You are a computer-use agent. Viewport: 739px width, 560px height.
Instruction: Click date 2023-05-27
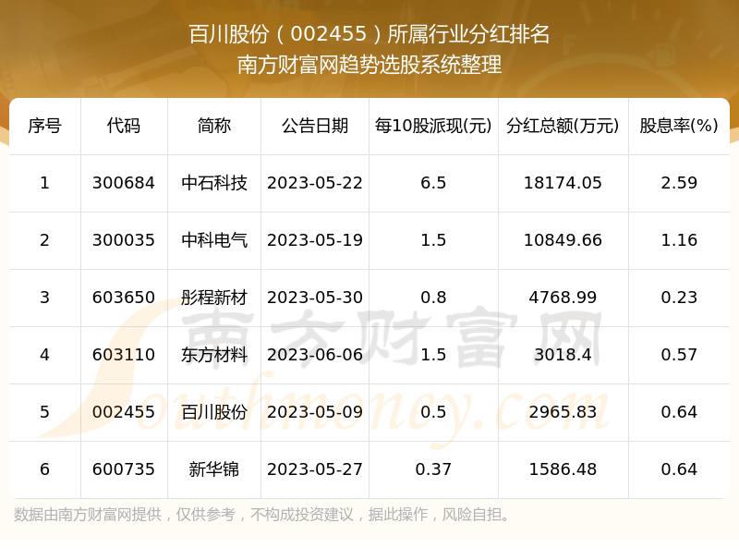[315, 469]
